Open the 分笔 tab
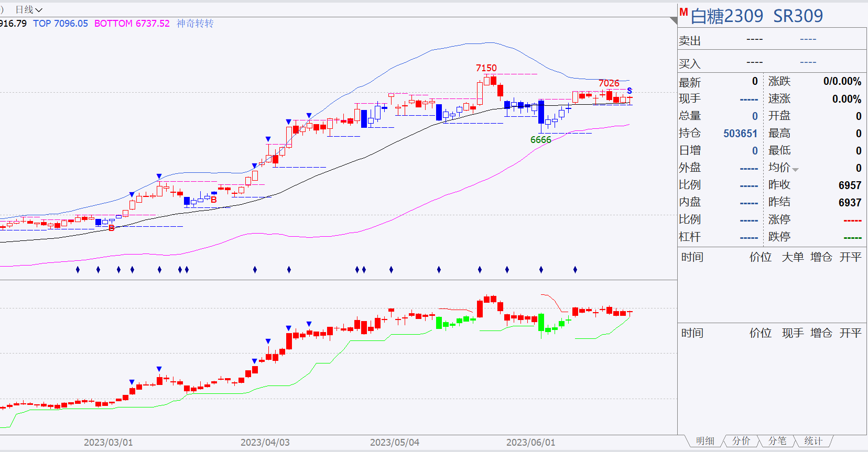The width and height of the screenshot is (868, 452). [777, 441]
